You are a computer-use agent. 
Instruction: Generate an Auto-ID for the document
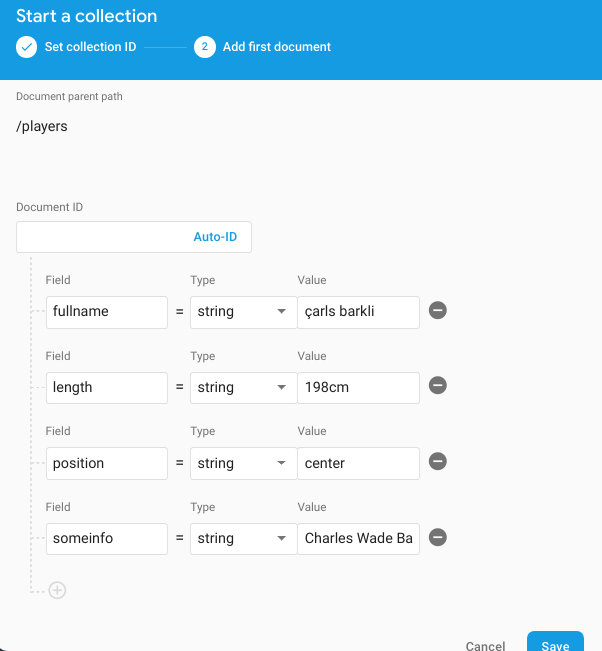click(215, 237)
